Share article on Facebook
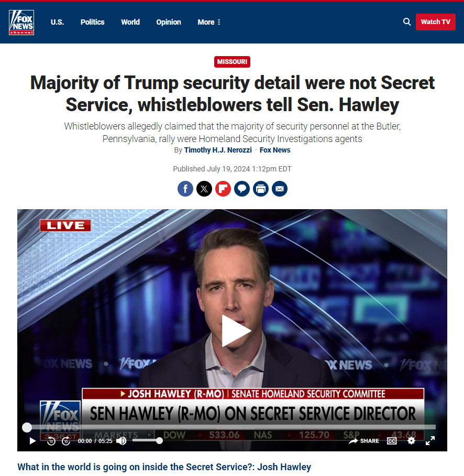The width and height of the screenshot is (464, 476). point(185,189)
